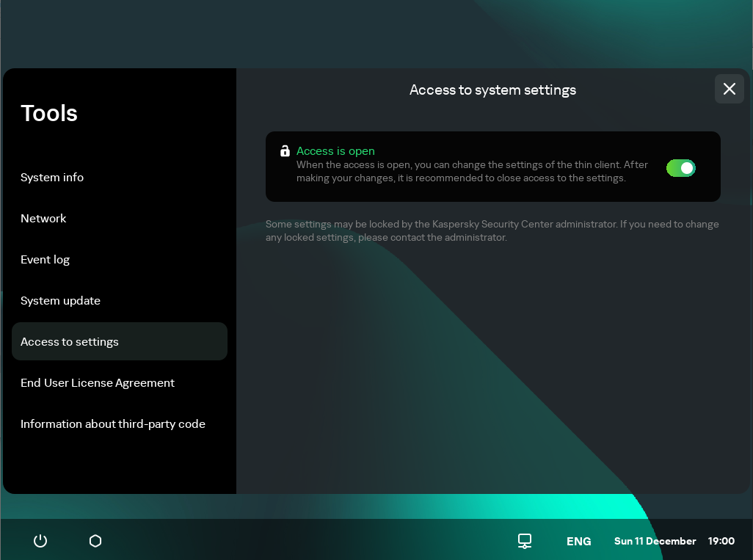Click the hexagon home icon on taskbar

[x=95, y=541]
